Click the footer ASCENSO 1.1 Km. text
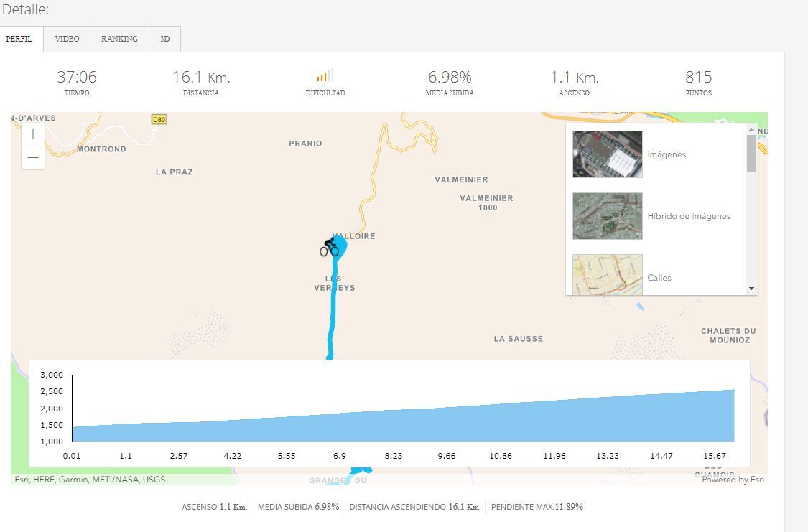This screenshot has width=808, height=532. coord(214,507)
